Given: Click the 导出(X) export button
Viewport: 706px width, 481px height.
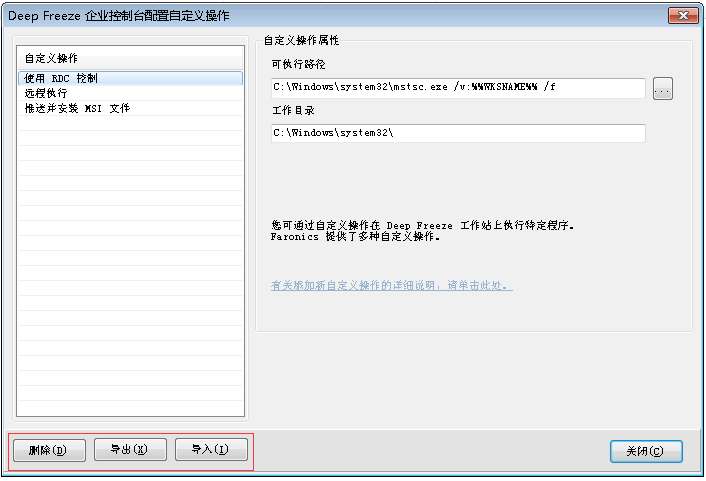Looking at the screenshot, I should (x=130, y=450).
